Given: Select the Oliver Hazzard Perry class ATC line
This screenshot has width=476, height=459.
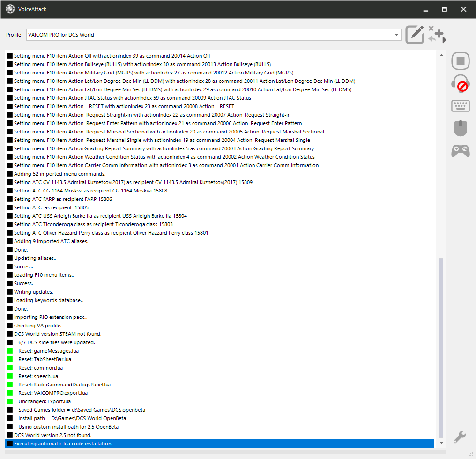Looking at the screenshot, I should (x=219, y=233).
